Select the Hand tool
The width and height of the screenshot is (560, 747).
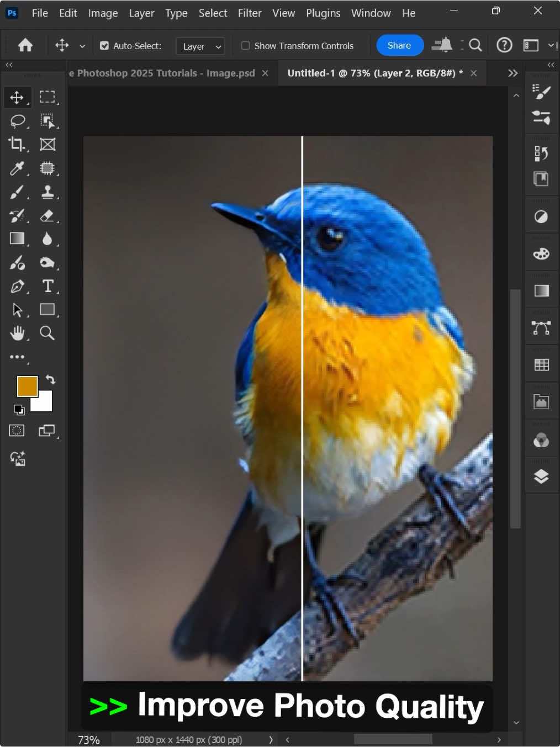pyautogui.click(x=17, y=333)
